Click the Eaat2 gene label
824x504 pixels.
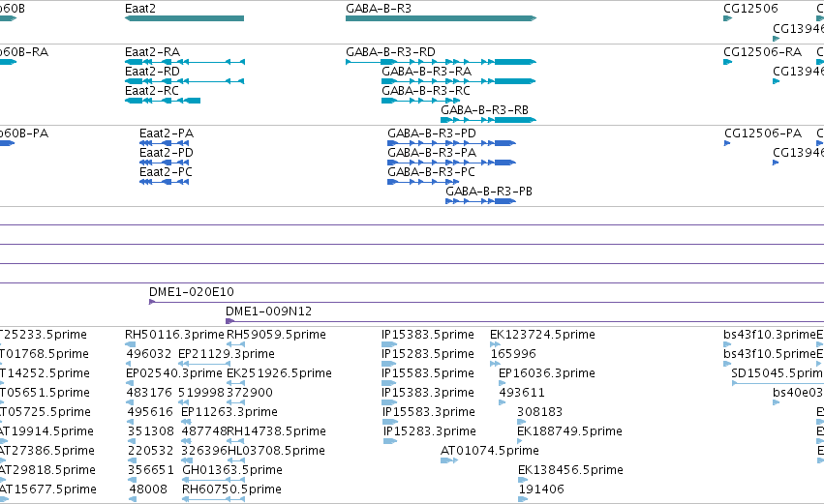(x=140, y=9)
